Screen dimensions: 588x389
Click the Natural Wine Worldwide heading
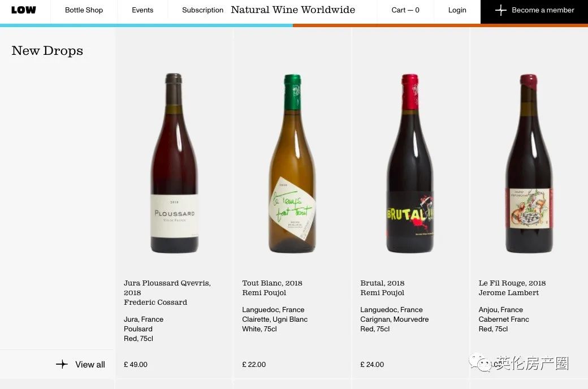coord(293,10)
